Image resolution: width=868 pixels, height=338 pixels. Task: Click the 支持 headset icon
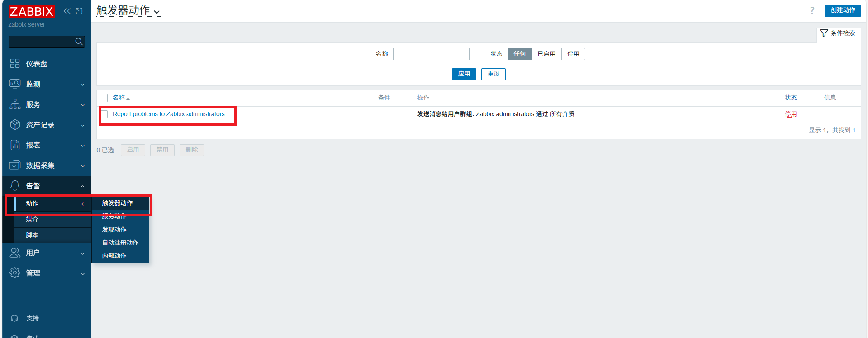point(14,318)
